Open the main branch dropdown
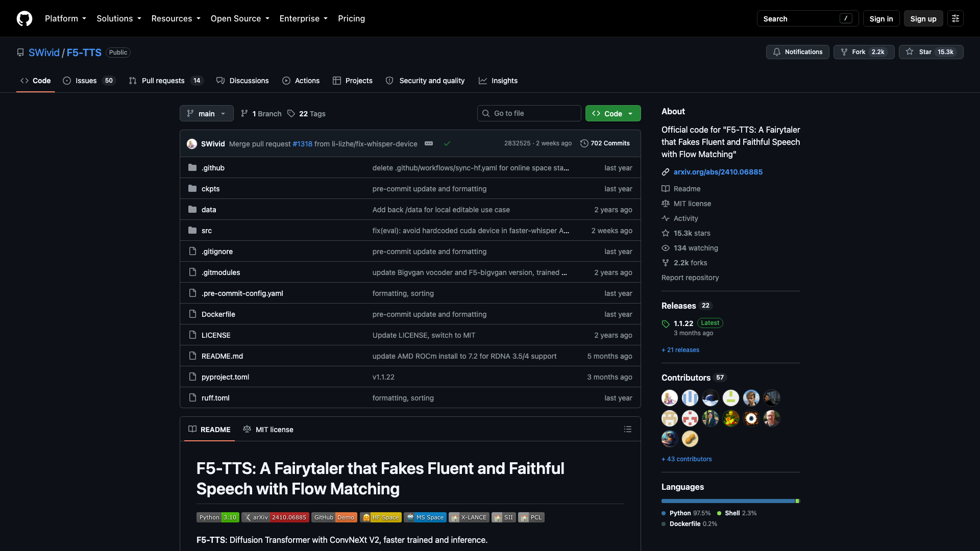This screenshot has width=980, height=551. (x=207, y=113)
